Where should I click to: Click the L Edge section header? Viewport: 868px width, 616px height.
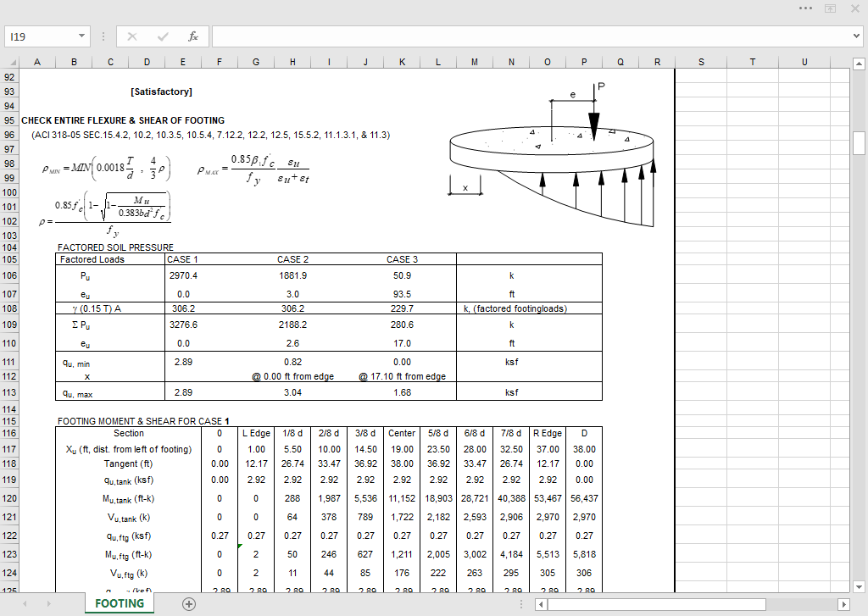point(256,433)
